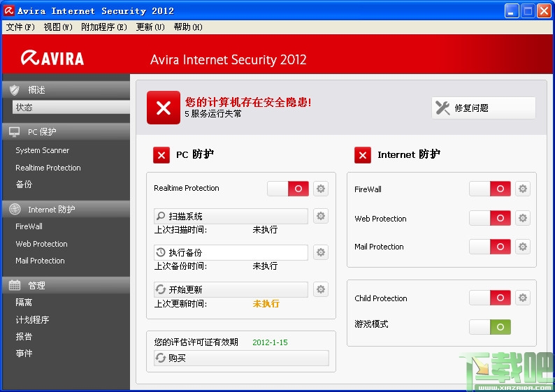Click the 修复问题 button

click(484, 108)
